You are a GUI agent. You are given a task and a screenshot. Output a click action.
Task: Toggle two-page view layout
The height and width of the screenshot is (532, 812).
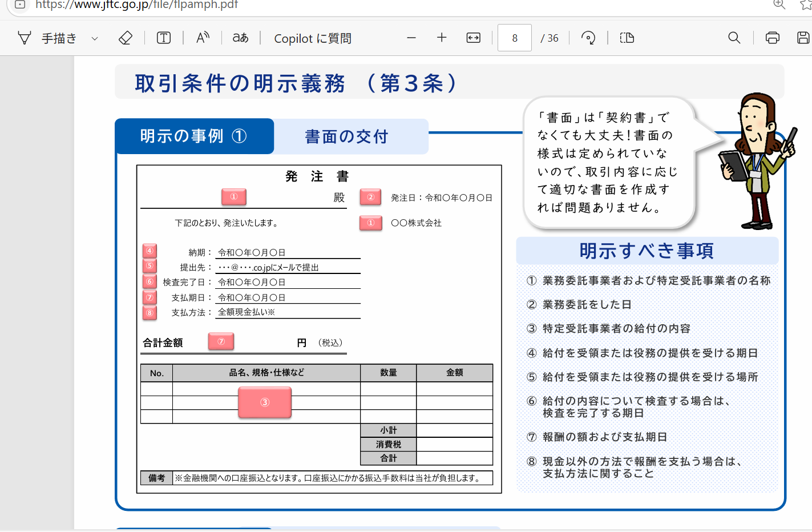tap(627, 38)
